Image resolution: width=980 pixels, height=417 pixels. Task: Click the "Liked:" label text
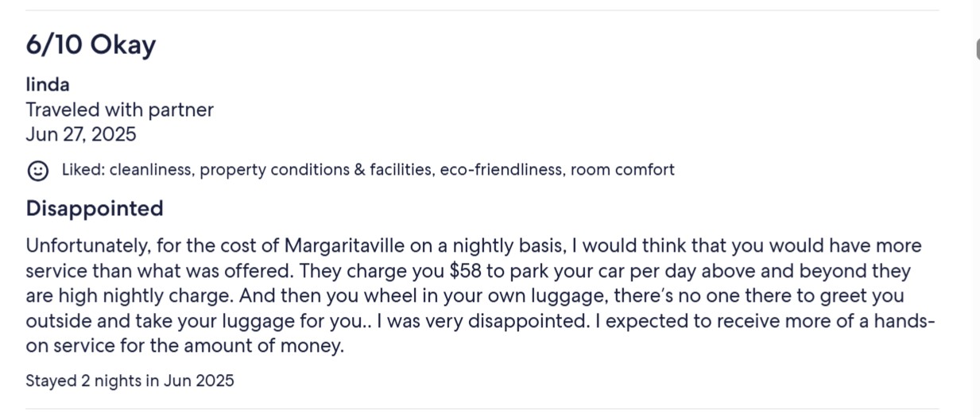pos(83,170)
